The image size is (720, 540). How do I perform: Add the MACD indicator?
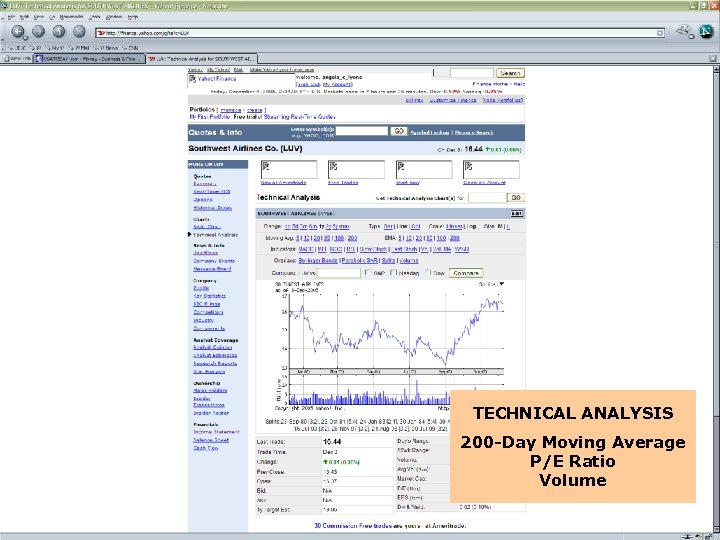click(306, 249)
